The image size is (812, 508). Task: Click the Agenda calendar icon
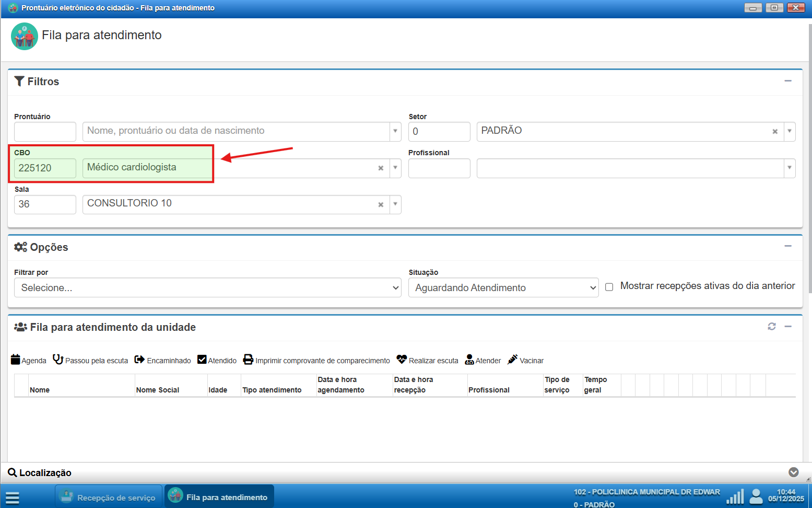point(16,360)
